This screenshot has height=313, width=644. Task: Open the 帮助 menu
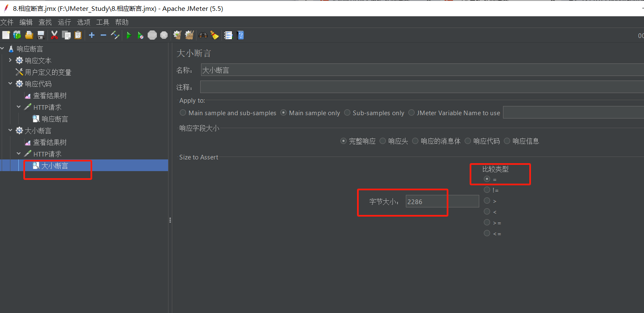[122, 22]
